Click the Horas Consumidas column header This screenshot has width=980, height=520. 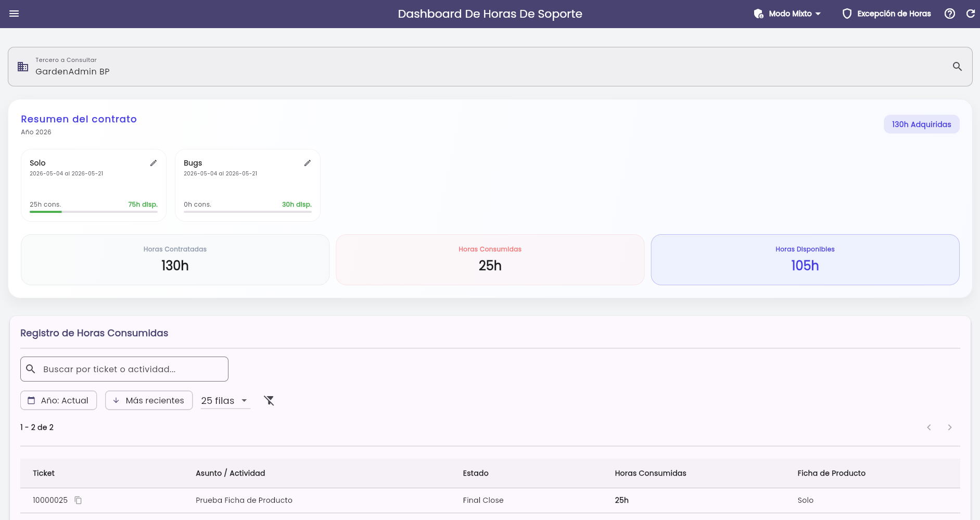tap(651, 473)
